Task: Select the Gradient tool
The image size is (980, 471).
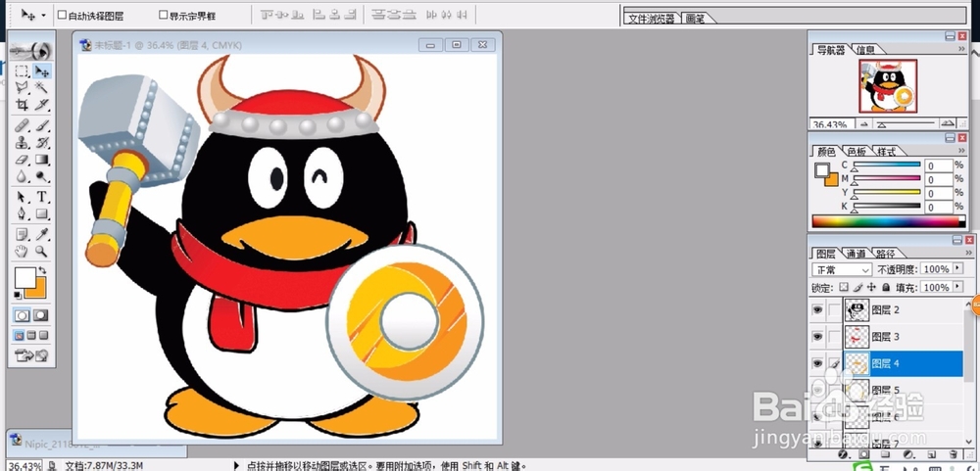Action: pyautogui.click(x=42, y=160)
